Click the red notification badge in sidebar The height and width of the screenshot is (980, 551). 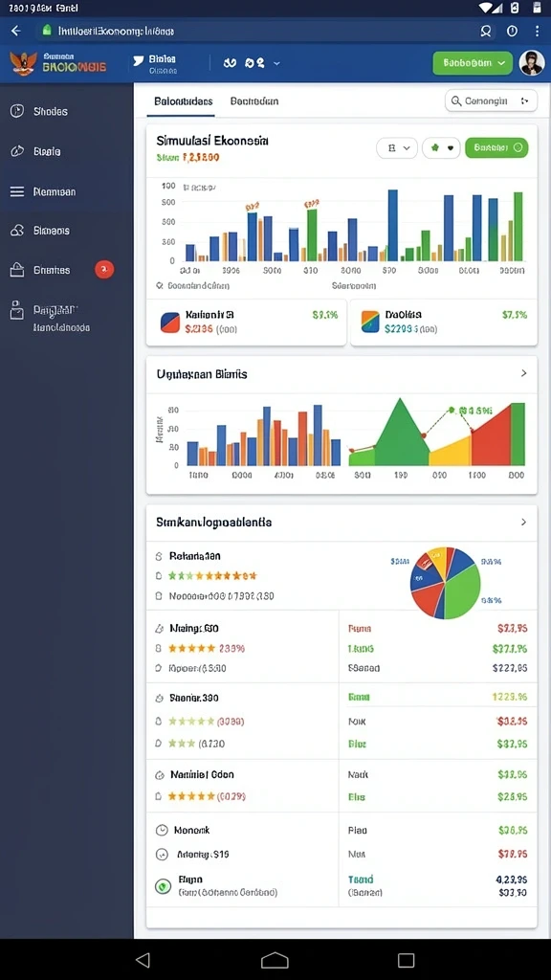104,269
